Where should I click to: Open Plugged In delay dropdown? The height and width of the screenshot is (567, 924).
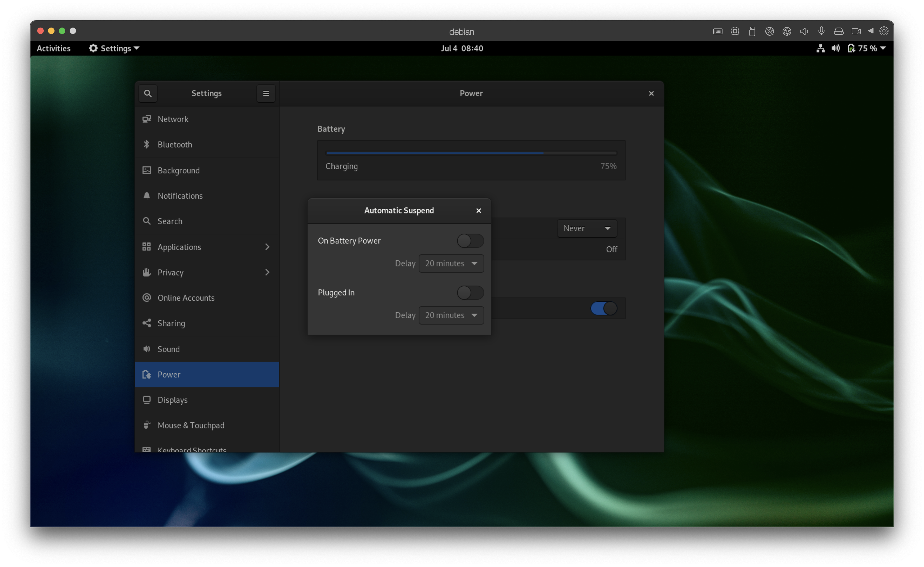point(451,315)
